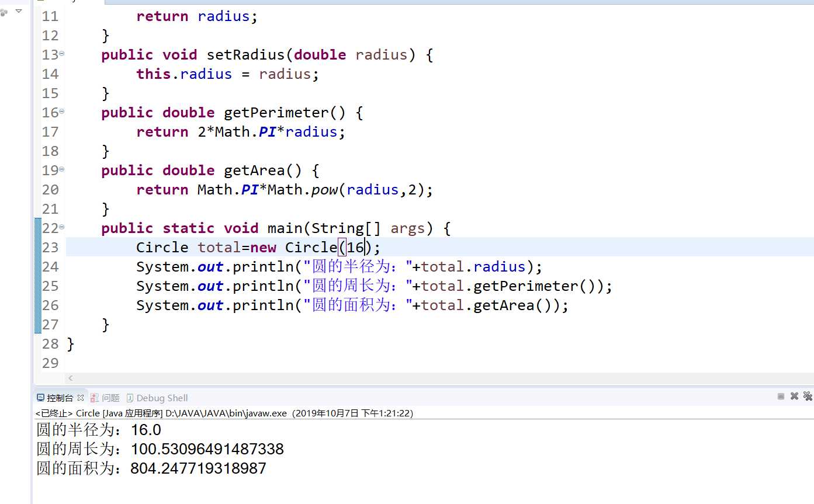This screenshot has width=814, height=504.
Task: Click the console launch description "<已终止> Circle"
Action: [x=68, y=413]
